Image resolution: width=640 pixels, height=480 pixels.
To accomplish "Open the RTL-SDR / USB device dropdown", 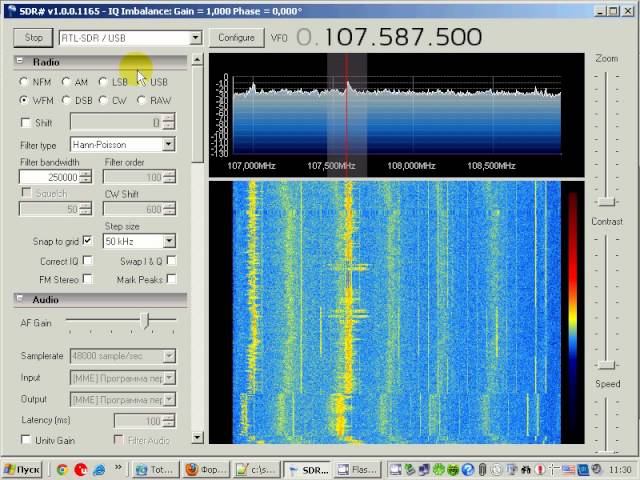I will pos(196,38).
